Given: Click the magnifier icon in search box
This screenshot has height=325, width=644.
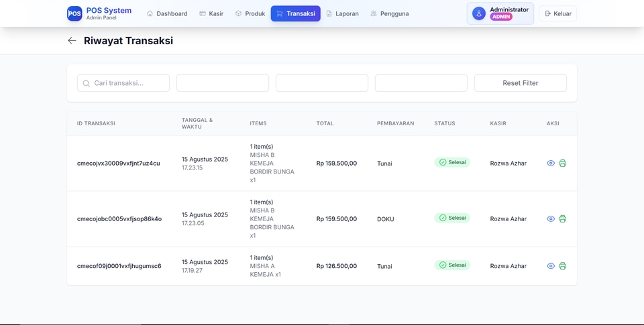Looking at the screenshot, I should tap(86, 83).
